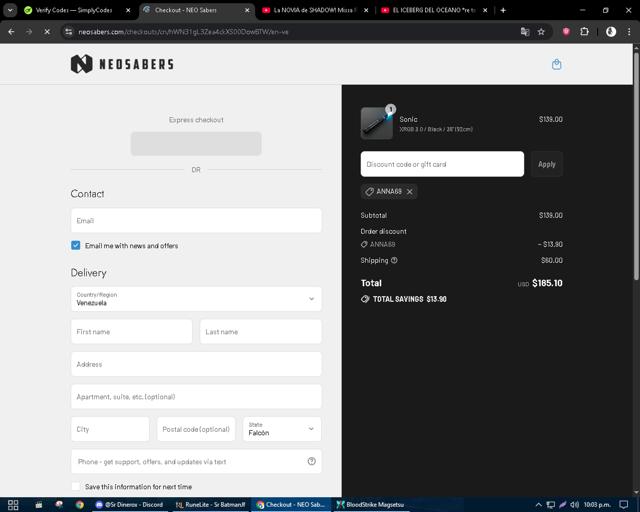Image resolution: width=640 pixels, height=512 pixels.
Task: Click the red shield extension icon
Action: click(566, 31)
